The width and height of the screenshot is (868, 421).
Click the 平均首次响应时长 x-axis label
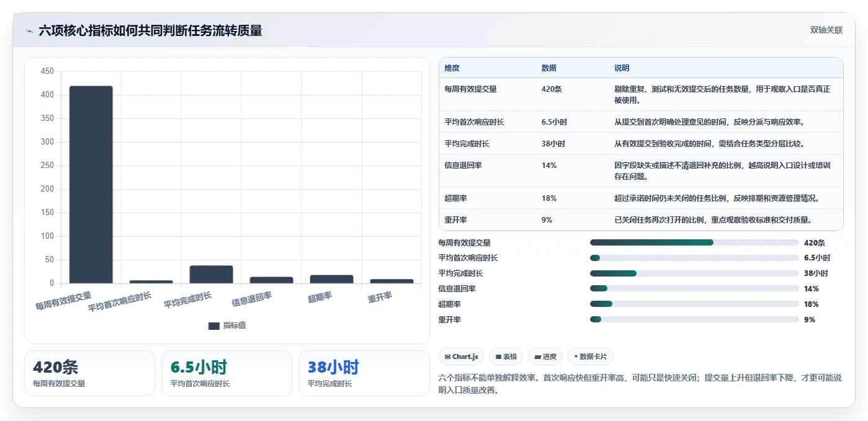pyautogui.click(x=119, y=302)
